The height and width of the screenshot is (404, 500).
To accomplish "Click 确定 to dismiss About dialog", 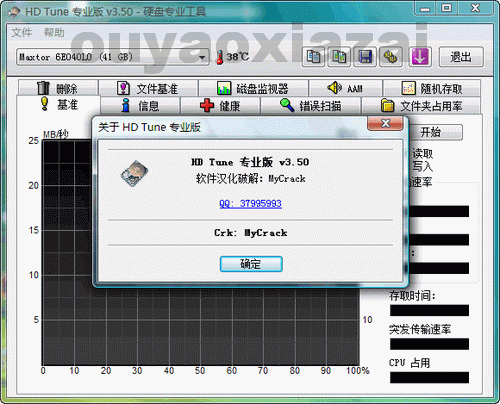I will [x=251, y=264].
